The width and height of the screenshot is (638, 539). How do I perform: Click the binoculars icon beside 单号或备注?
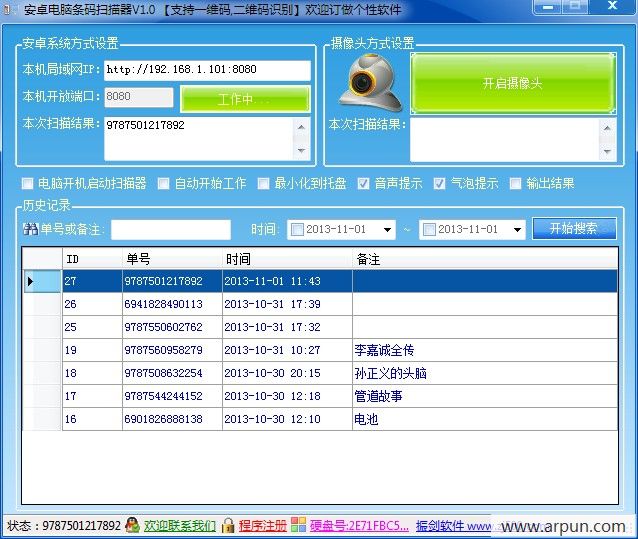point(30,230)
